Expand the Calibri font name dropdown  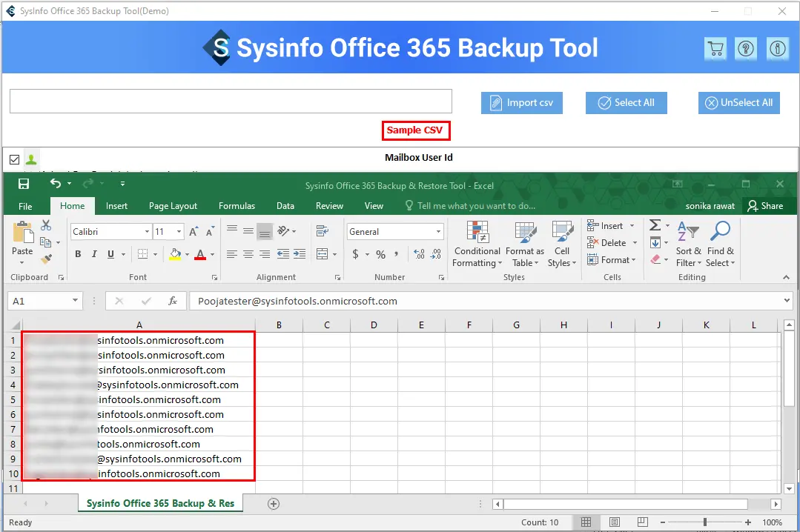[x=147, y=232]
